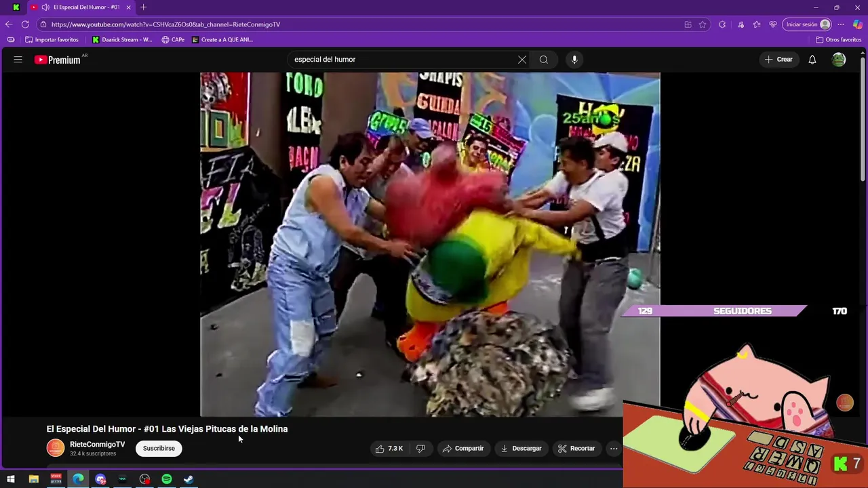Open browser extensions puzzle icon
This screenshot has height=488, width=868.
pos(722,24)
